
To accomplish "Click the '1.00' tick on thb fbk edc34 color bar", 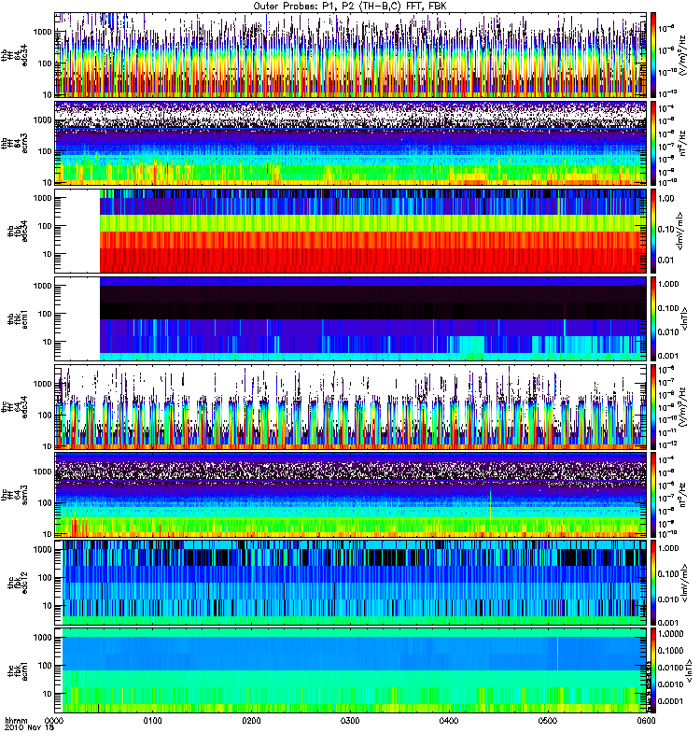I will pos(666,199).
